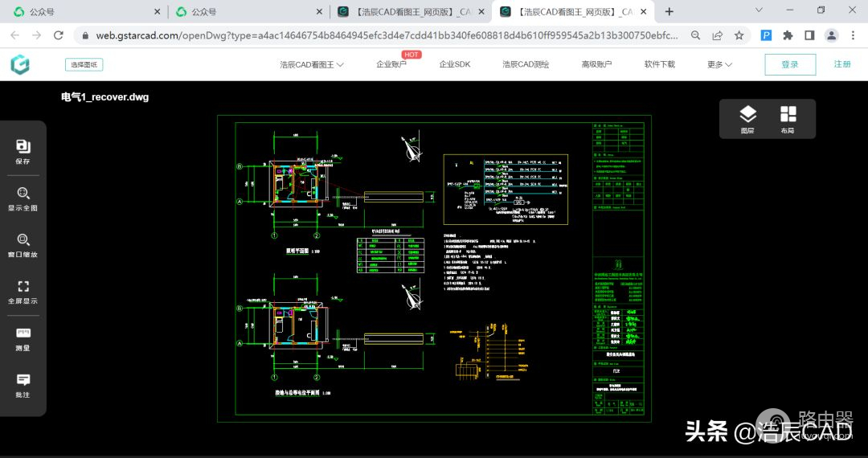This screenshot has width=868, height=458.
Task: Click the Save icon in left sidebar
Action: pyautogui.click(x=23, y=149)
